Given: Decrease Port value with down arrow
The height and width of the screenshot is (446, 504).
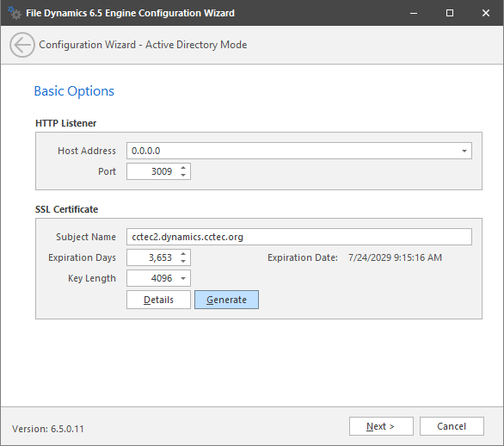Looking at the screenshot, I should coord(183,175).
